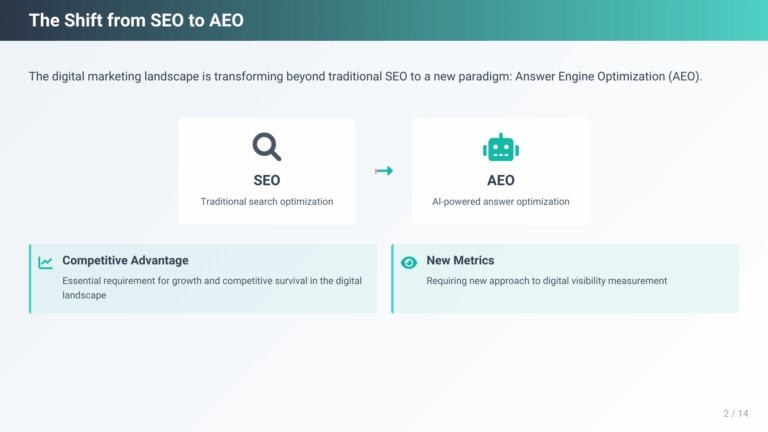Click the line chart icon
This screenshot has width=768, height=432.
pos(46,262)
